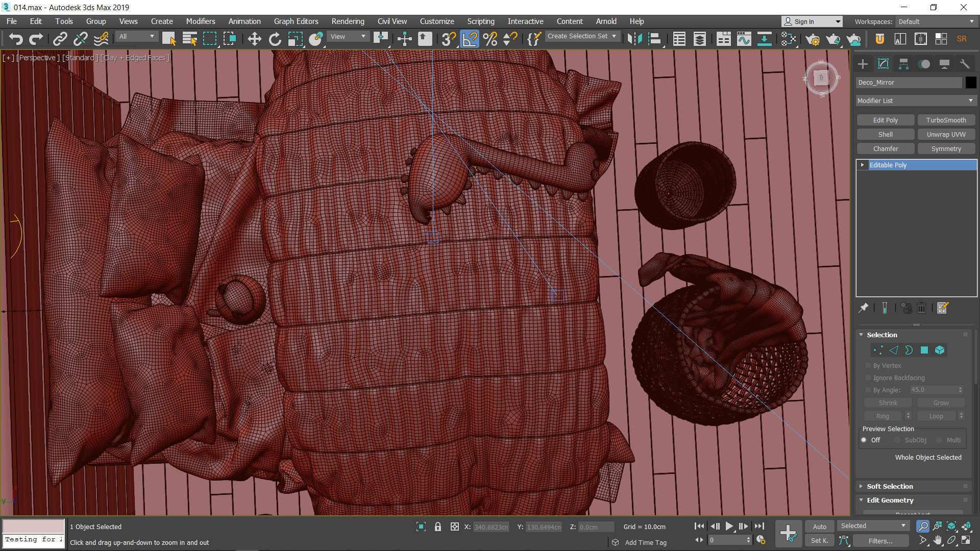Toggle the Auto key button
Image resolution: width=980 pixels, height=551 pixels.
pyautogui.click(x=819, y=527)
